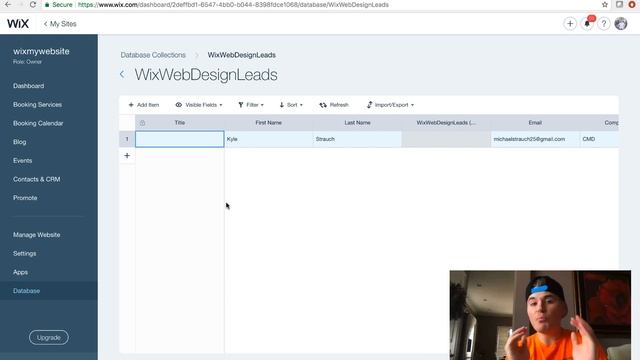This screenshot has width=640, height=360.
Task: Click Add Item in the toolbar
Action: click(x=144, y=105)
